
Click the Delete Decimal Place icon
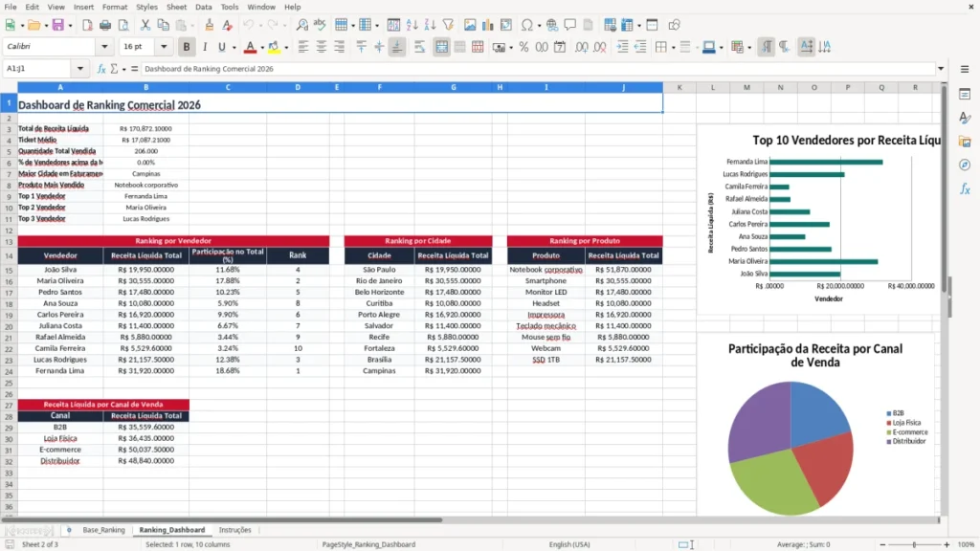coord(599,47)
